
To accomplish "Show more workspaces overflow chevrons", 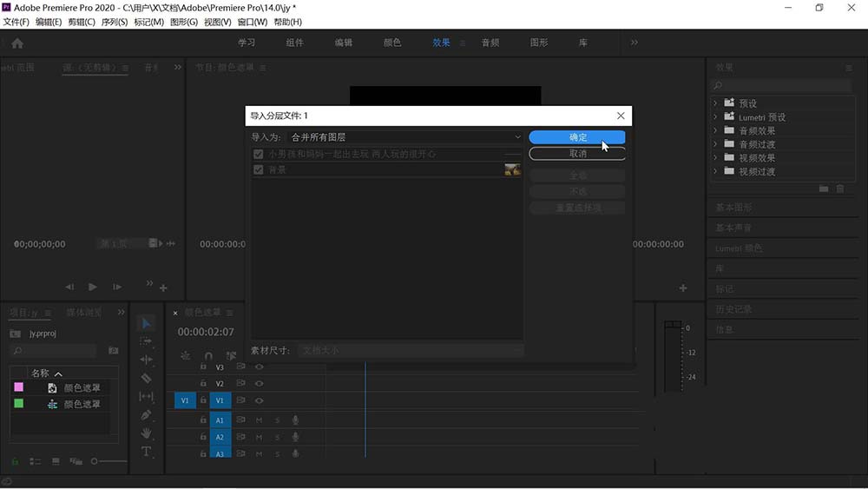I will click(x=635, y=43).
